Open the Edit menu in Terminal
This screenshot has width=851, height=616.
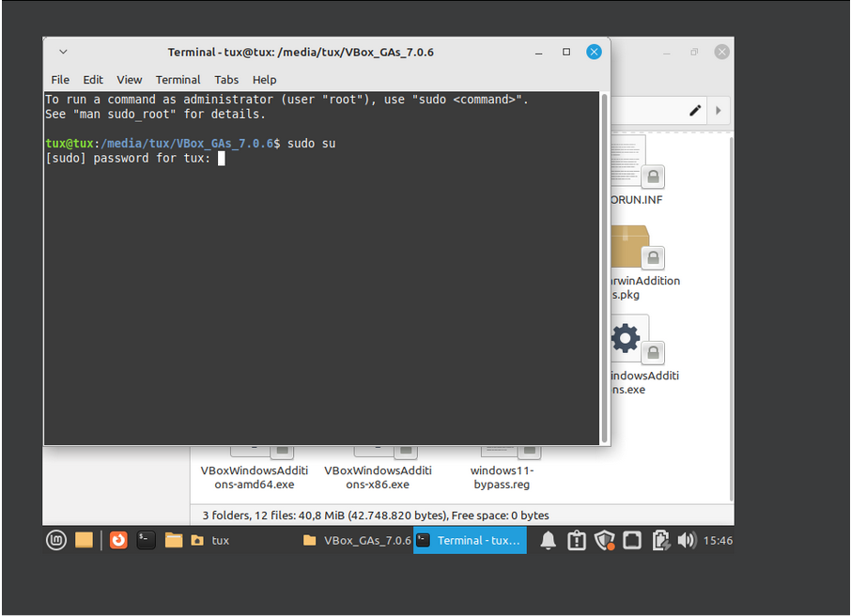[93, 80]
